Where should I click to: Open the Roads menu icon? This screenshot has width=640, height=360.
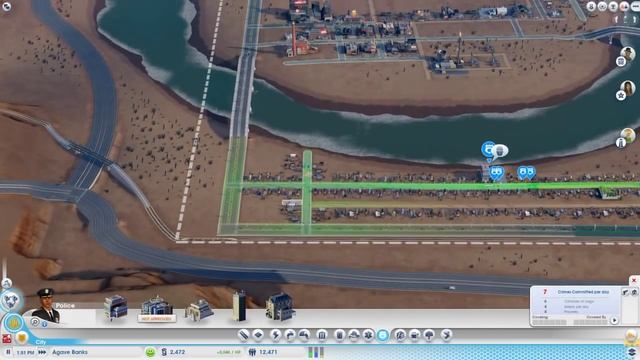(243, 335)
